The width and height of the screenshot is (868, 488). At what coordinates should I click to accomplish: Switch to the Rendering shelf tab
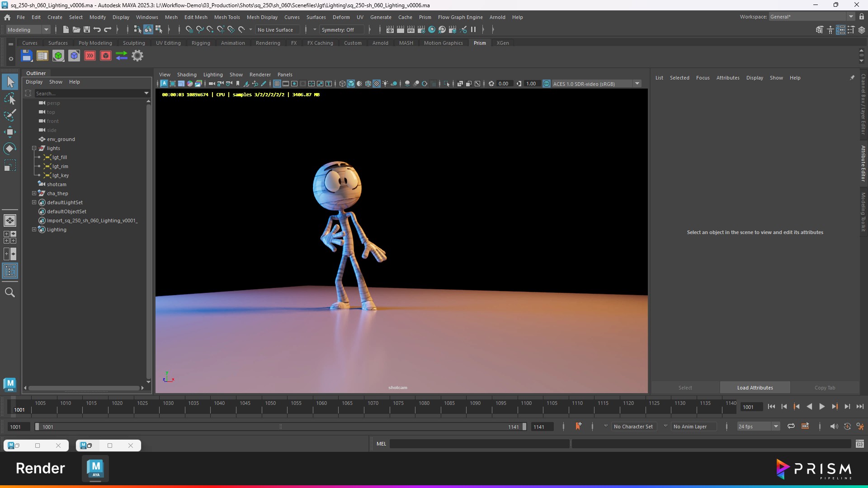(268, 43)
